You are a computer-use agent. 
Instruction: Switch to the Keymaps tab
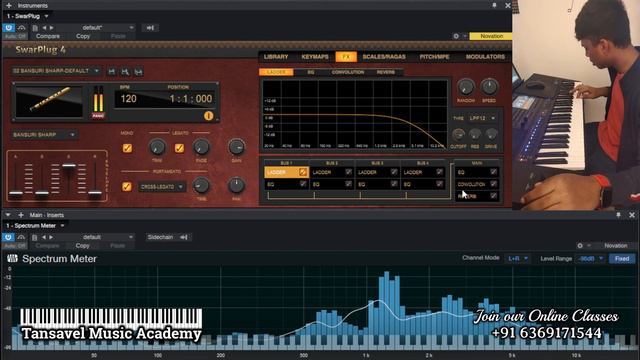pos(315,57)
